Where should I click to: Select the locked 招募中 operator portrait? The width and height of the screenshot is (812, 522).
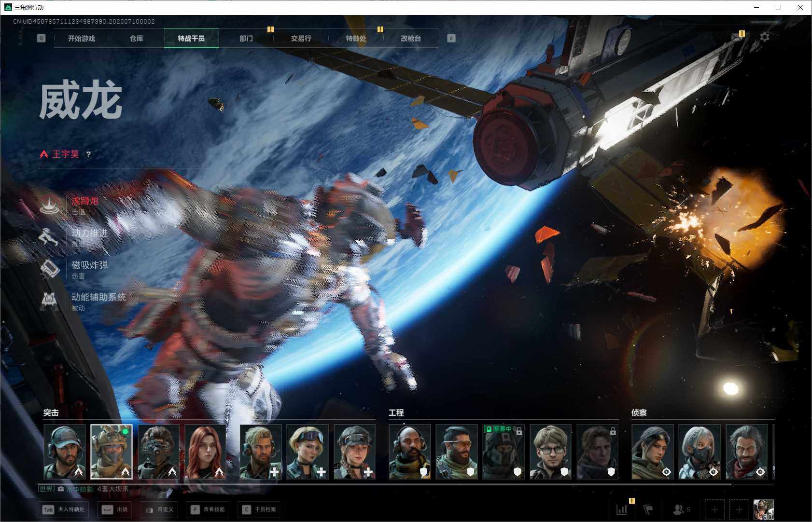(x=504, y=452)
